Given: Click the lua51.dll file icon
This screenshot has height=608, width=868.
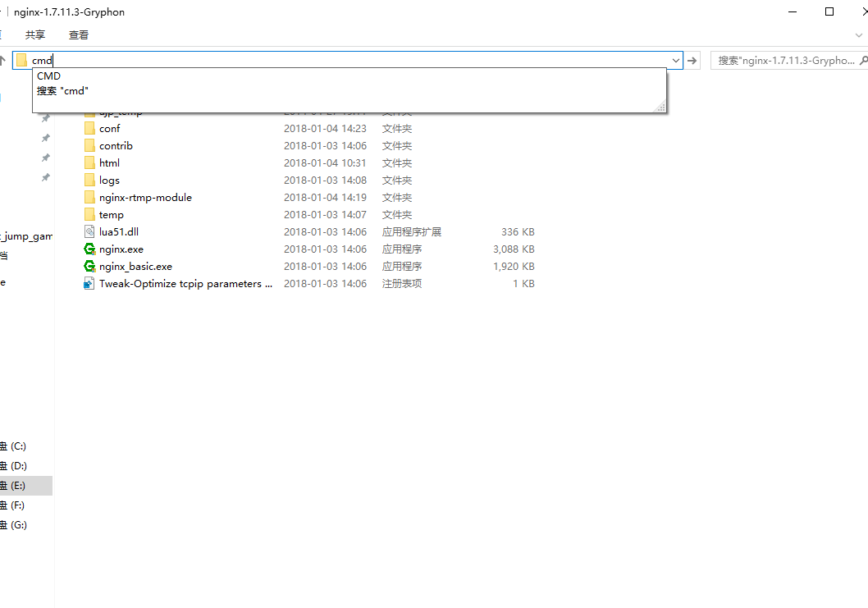Looking at the screenshot, I should tap(89, 231).
